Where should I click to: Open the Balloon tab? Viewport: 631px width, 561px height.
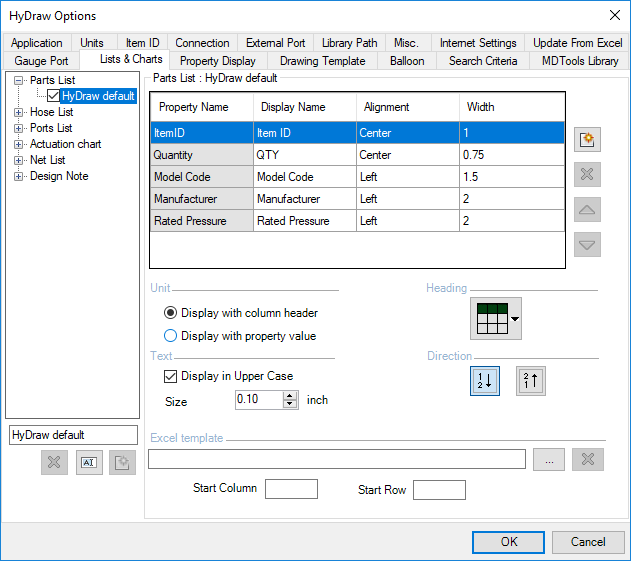point(407,61)
